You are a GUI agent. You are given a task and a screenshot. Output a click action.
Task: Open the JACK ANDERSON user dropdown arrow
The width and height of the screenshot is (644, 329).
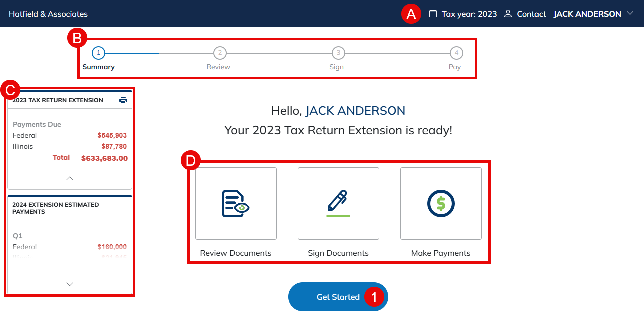tap(630, 13)
